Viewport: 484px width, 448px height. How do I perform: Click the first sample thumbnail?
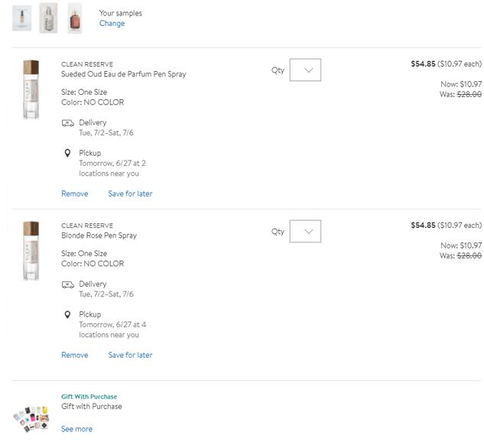coord(22,18)
